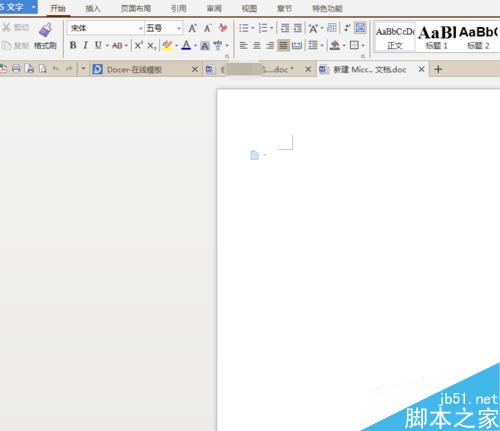Insert a numbered list
Image resolution: width=500 pixels, height=431 pixels.
point(263,28)
